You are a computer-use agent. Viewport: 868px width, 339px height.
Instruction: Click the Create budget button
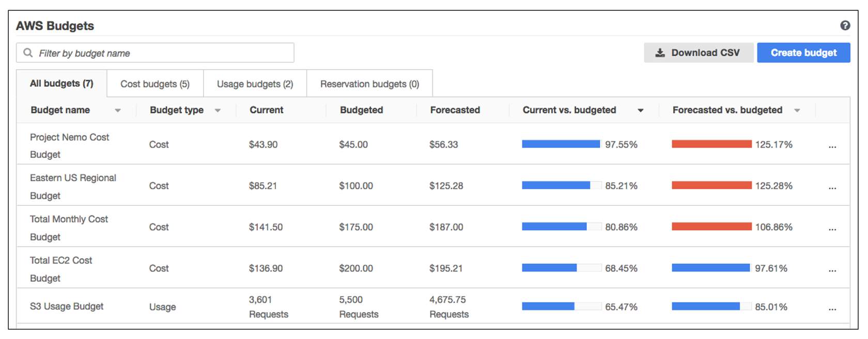tap(803, 53)
